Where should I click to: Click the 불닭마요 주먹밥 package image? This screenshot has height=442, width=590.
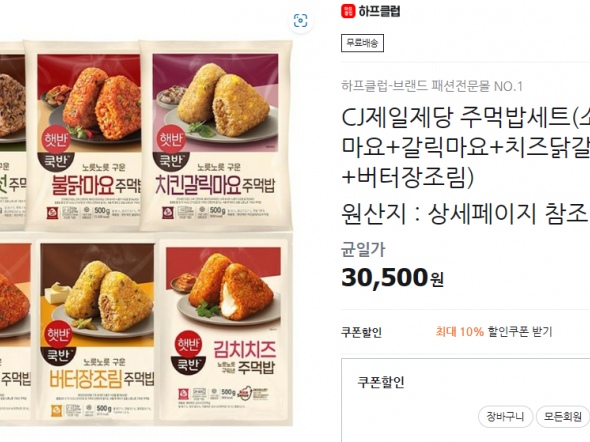[83, 135]
